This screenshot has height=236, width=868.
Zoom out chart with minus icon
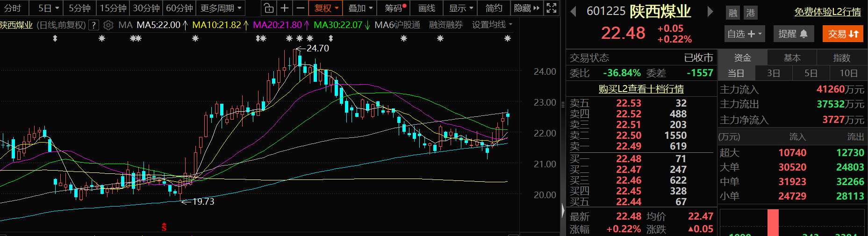300,8
